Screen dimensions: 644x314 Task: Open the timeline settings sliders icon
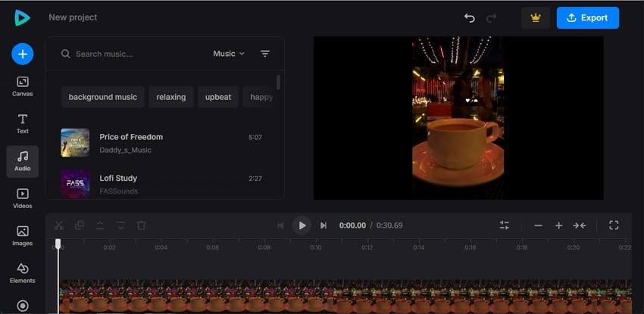505,225
